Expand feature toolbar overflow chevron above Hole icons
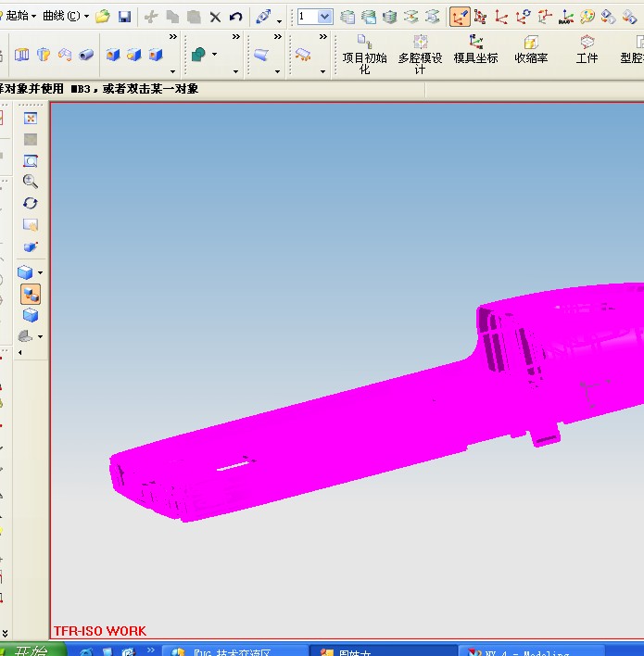This screenshot has height=656, width=644. click(x=173, y=37)
